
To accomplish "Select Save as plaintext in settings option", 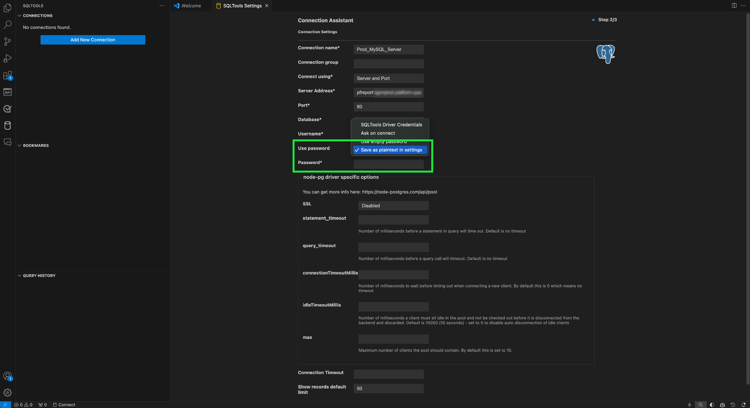I will tap(390, 150).
